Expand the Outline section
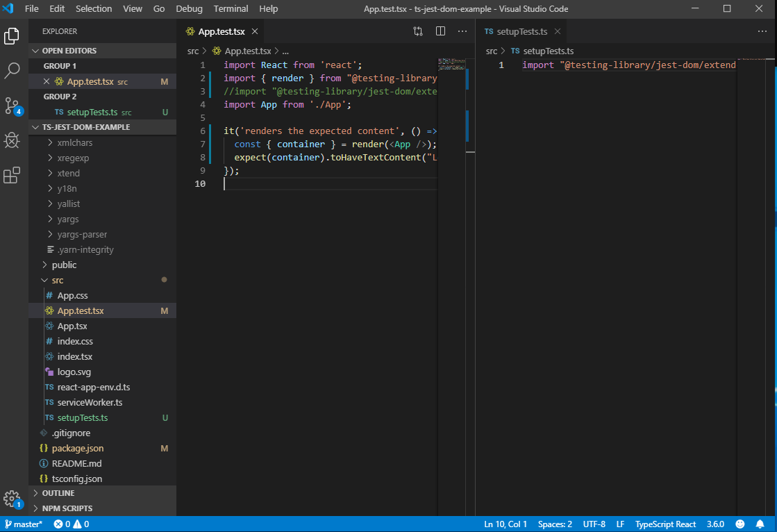This screenshot has height=532, width=777. click(x=103, y=493)
